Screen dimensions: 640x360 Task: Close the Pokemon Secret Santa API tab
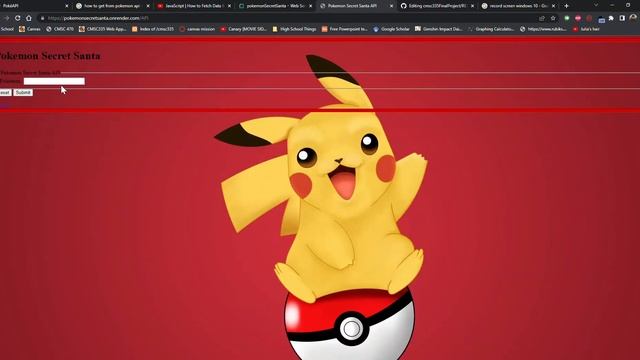click(391, 6)
